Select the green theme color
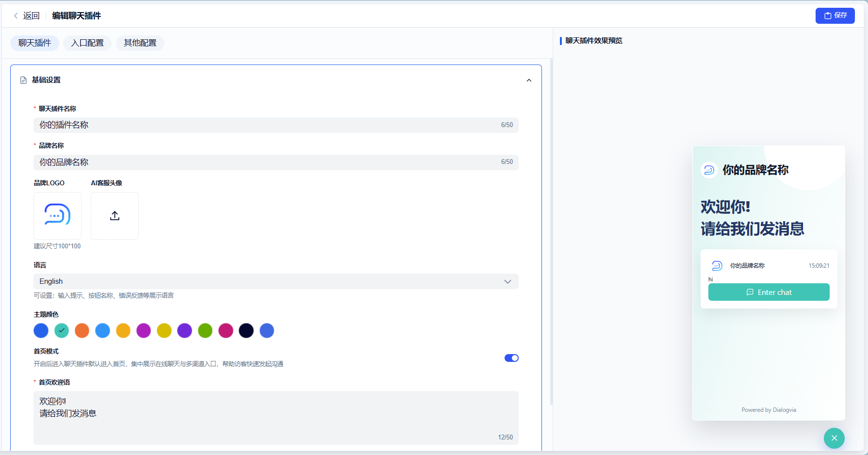Image resolution: width=868 pixels, height=455 pixels. [x=205, y=331]
